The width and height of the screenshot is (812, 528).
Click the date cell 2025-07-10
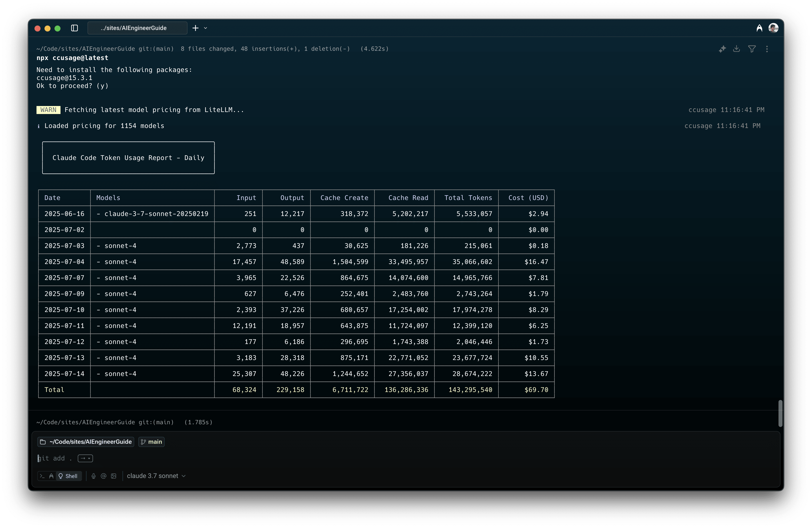[64, 310]
